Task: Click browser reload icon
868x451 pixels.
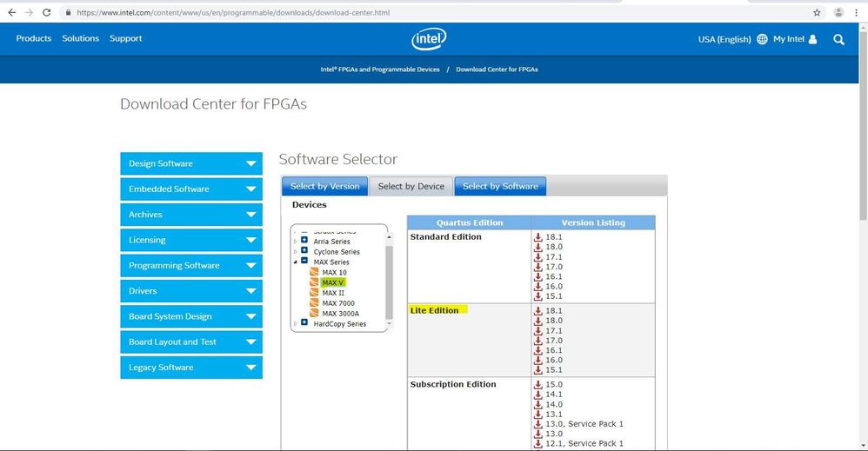Action: tap(46, 12)
